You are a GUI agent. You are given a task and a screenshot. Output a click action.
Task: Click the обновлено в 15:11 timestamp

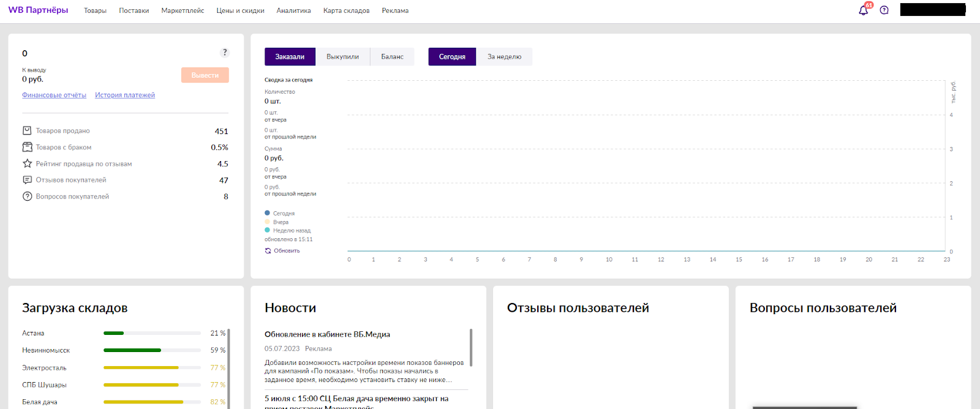coord(288,239)
